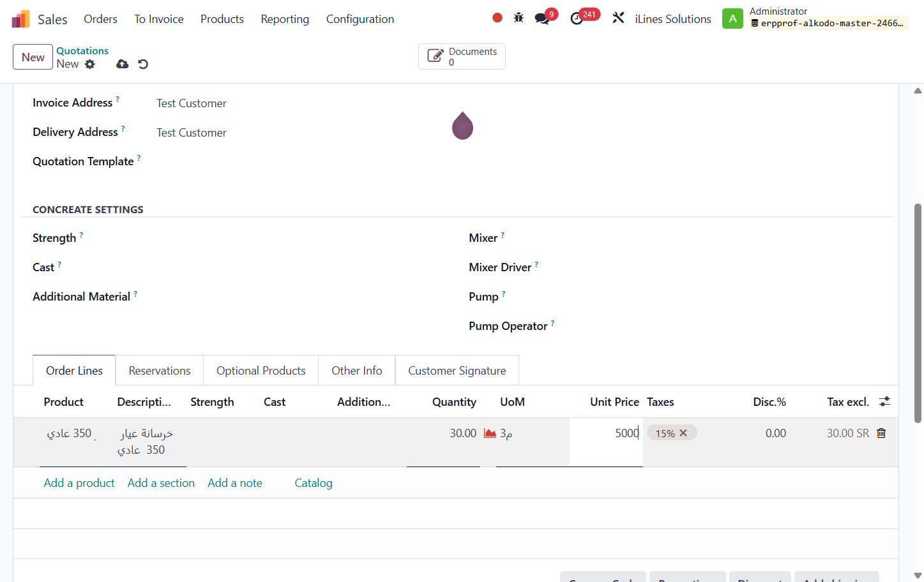Remove the 15% tax tag
The image size is (924, 582).
tap(683, 433)
